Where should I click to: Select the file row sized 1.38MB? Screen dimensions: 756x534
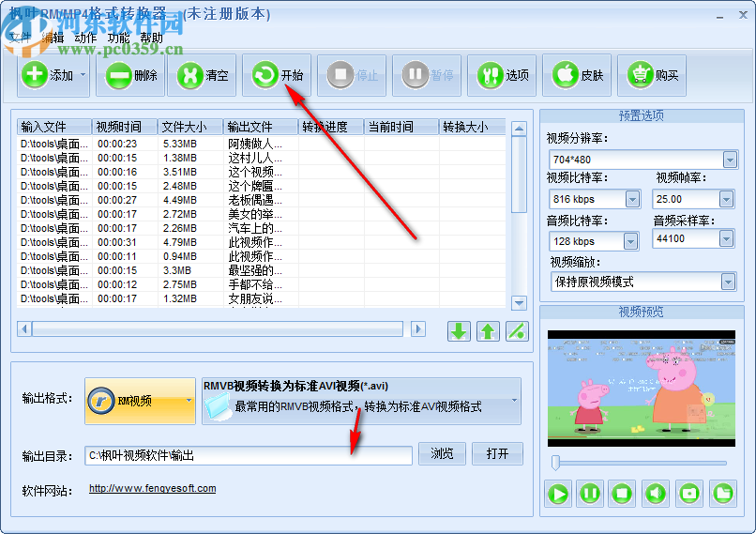point(261,158)
